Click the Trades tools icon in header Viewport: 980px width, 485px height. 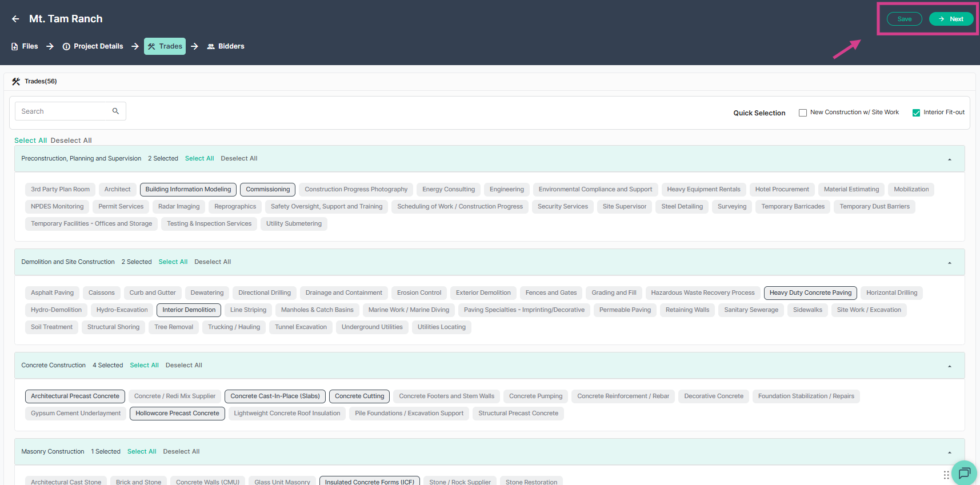click(x=151, y=46)
